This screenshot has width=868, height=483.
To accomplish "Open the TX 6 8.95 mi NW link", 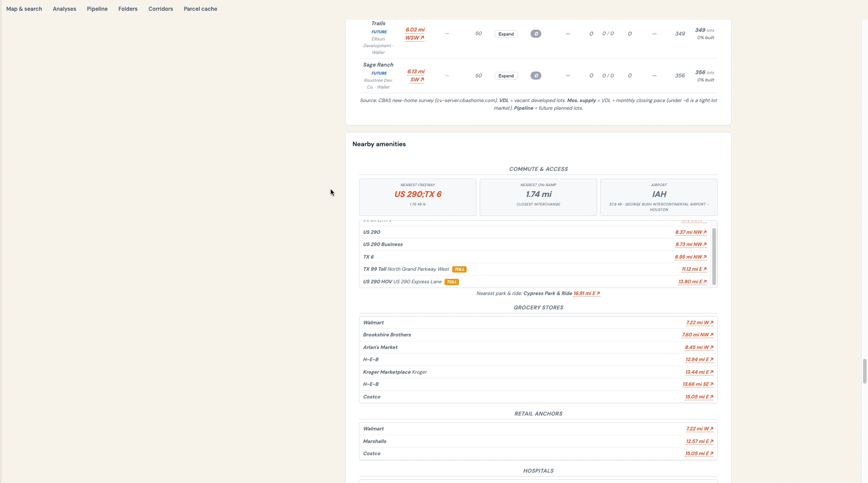I will point(691,257).
